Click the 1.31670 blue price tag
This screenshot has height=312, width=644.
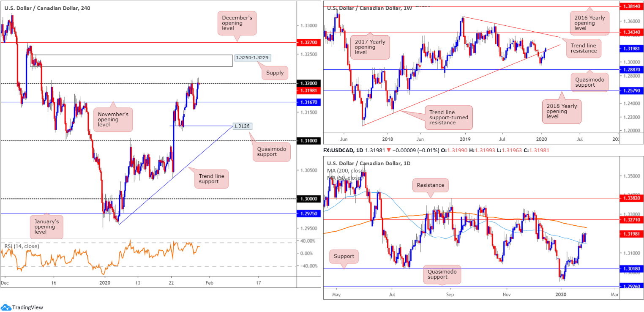[308, 102]
